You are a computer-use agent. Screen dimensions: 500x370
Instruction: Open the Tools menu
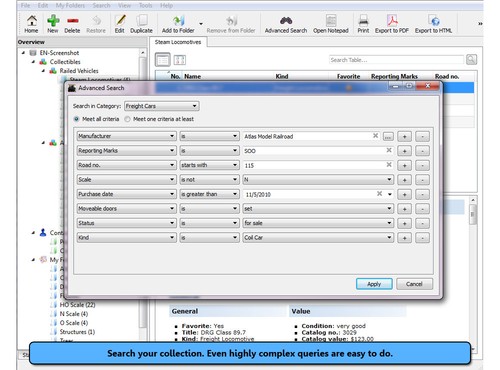point(145,5)
